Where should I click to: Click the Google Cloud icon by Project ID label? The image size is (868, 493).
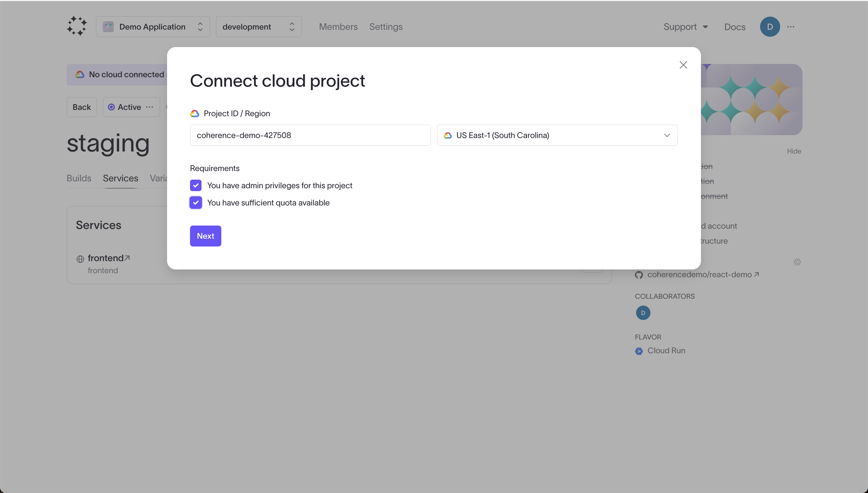194,114
